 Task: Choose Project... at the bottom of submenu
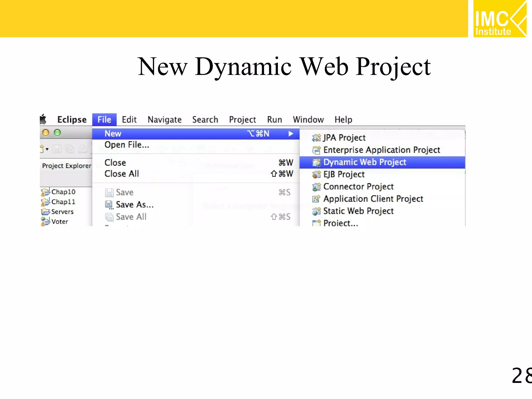tap(382, 222)
